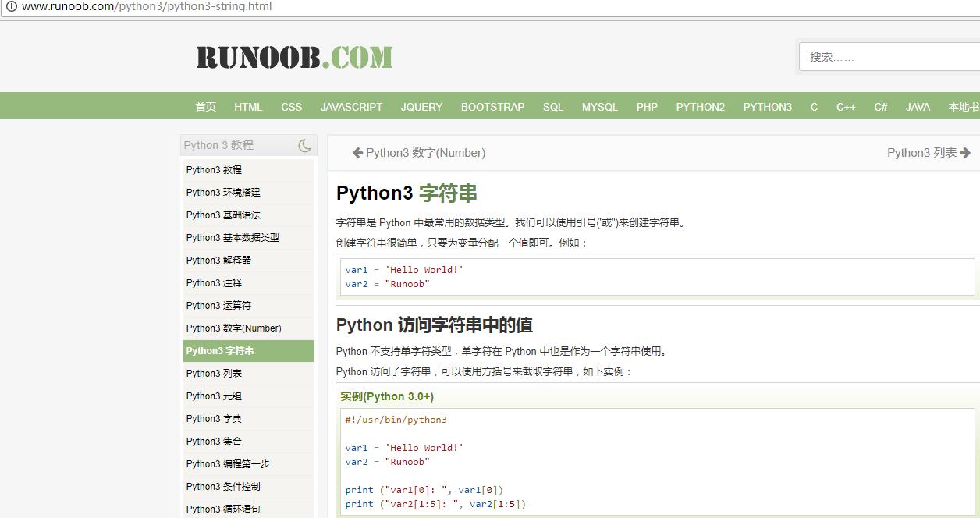The image size is (980, 518).
Task: Select Python3 字典 in sidebar
Action: pyautogui.click(x=249, y=419)
